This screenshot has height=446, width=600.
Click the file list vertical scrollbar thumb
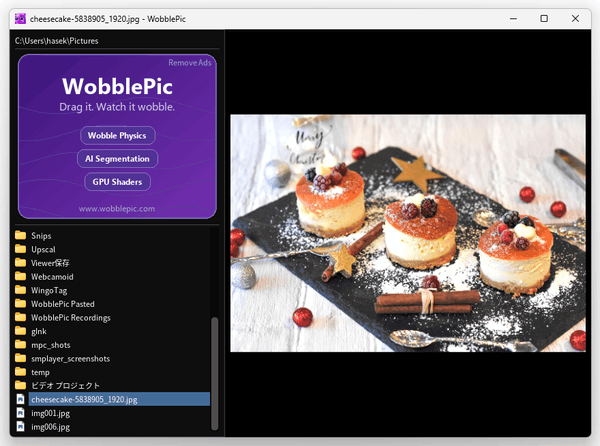[x=215, y=374]
